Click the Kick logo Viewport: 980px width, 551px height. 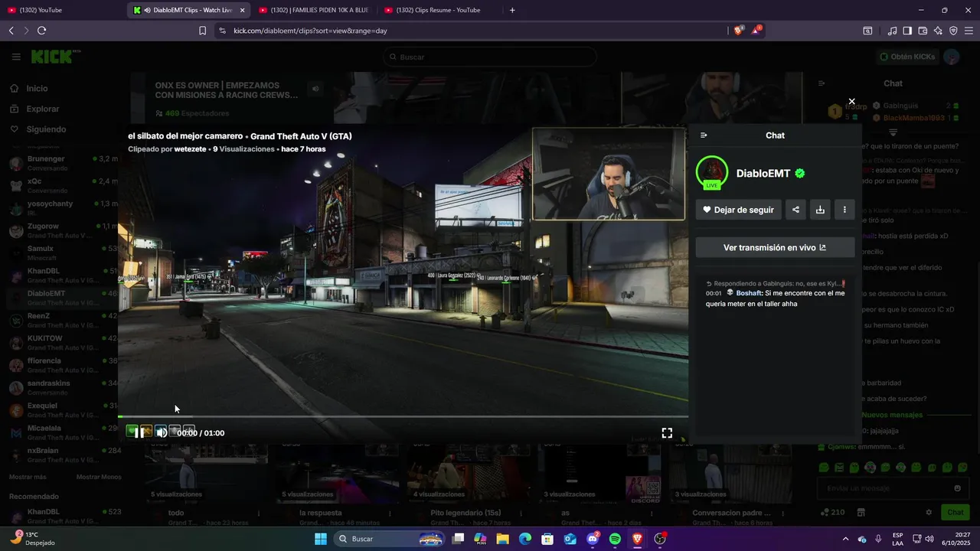(x=56, y=57)
